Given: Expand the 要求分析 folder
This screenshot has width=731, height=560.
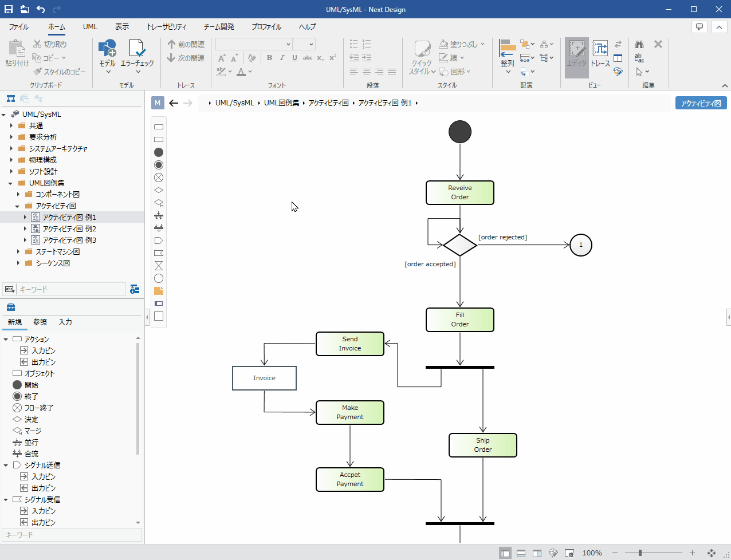Looking at the screenshot, I should click(x=11, y=137).
